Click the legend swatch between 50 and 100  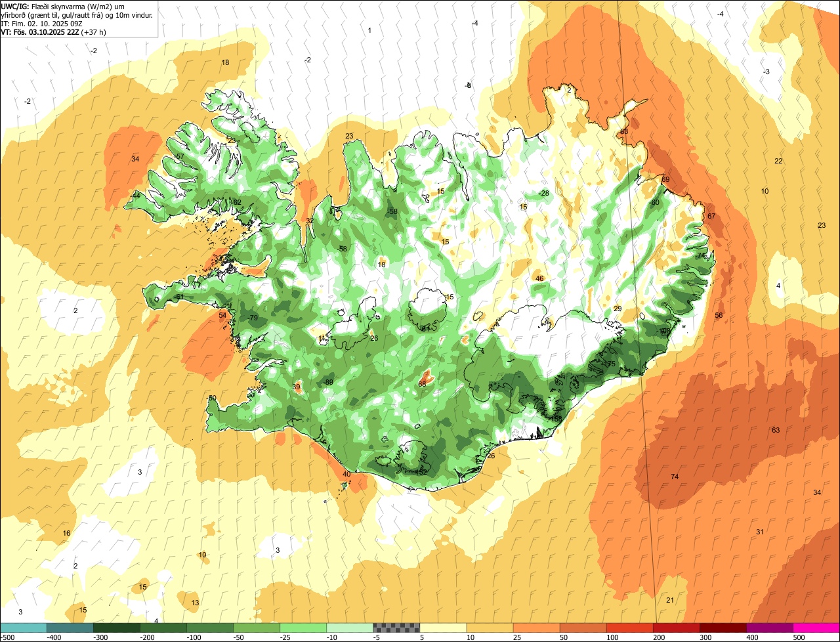(583, 627)
